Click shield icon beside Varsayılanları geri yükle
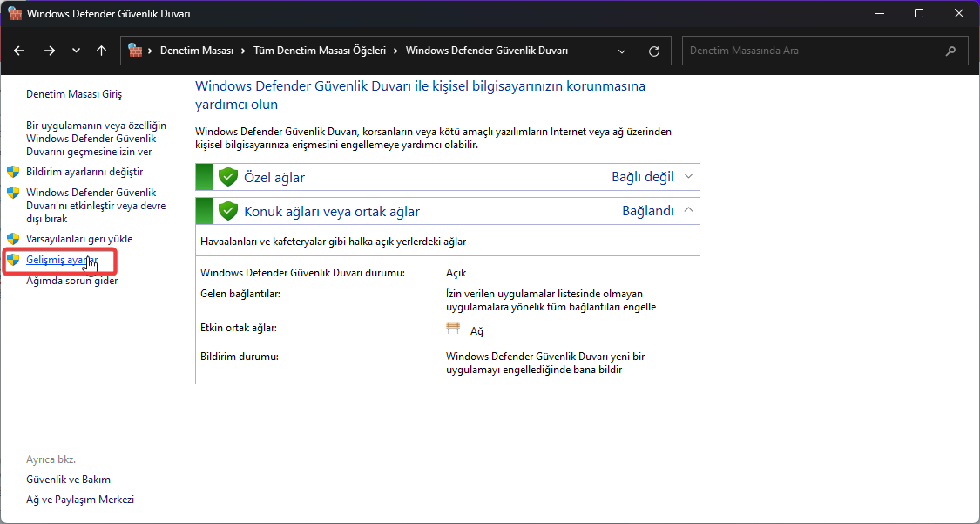980x524 pixels. tap(13, 239)
